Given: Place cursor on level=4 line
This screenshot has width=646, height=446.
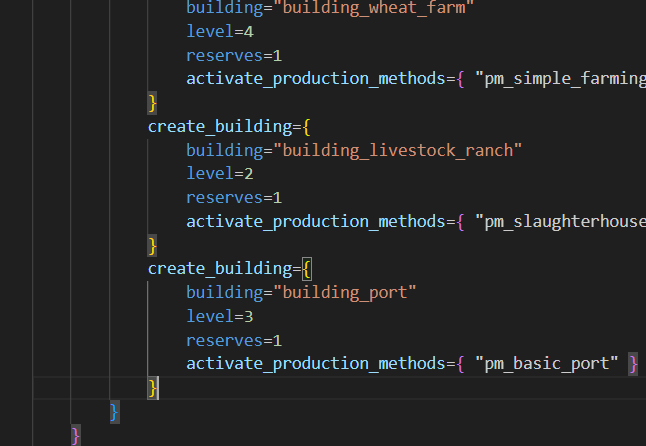Looking at the screenshot, I should (220, 31).
